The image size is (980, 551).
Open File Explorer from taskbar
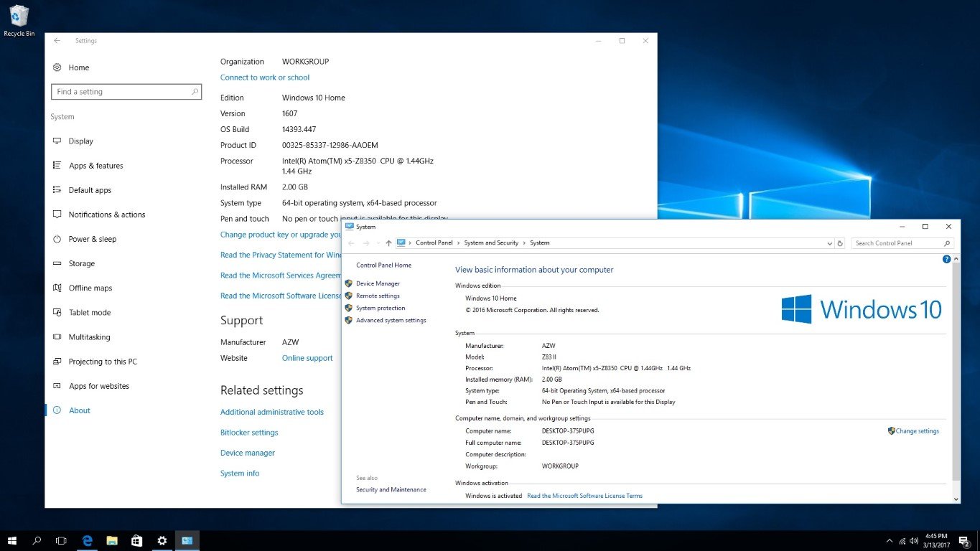coord(112,541)
